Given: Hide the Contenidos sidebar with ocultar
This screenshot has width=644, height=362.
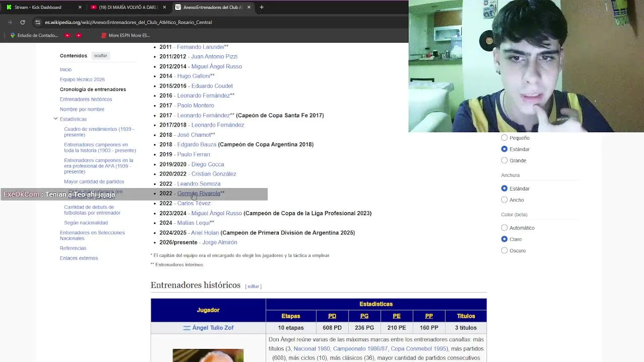Looking at the screenshot, I should click(x=101, y=55).
